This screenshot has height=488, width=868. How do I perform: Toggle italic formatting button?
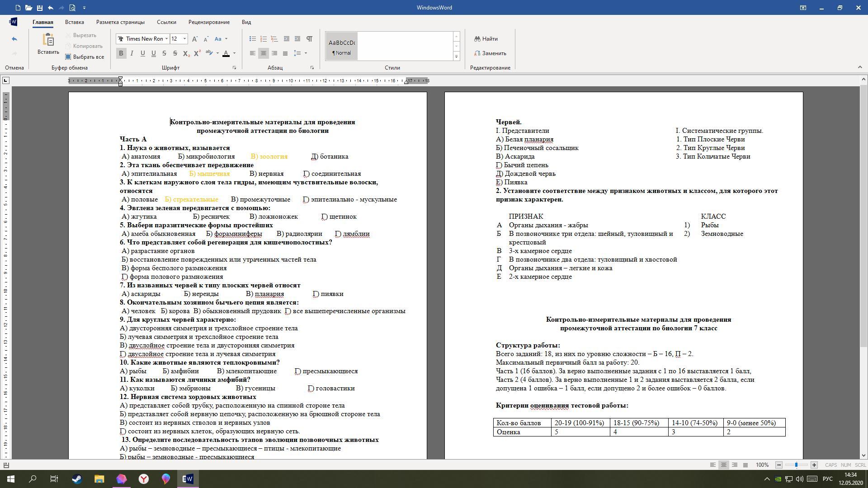132,53
